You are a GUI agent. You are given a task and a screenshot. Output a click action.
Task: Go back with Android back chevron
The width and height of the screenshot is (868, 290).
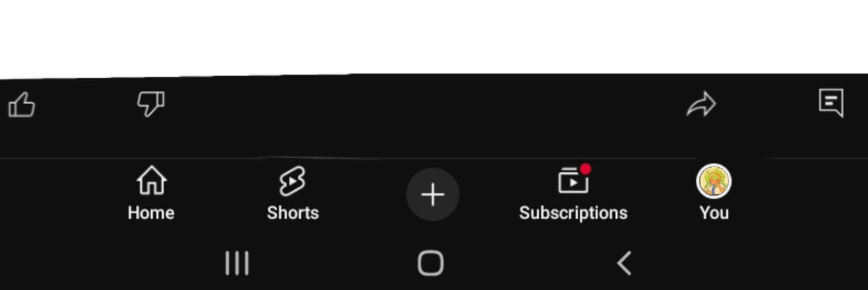(x=625, y=264)
